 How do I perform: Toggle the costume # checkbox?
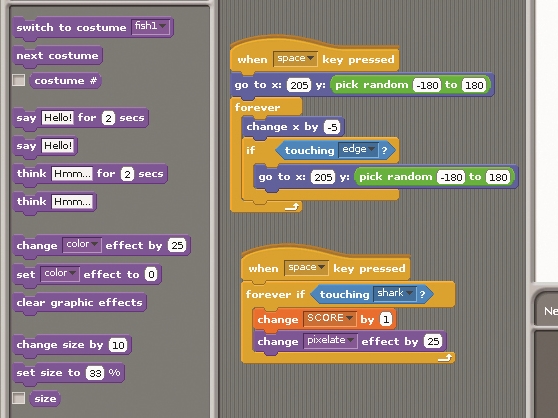coord(19,80)
